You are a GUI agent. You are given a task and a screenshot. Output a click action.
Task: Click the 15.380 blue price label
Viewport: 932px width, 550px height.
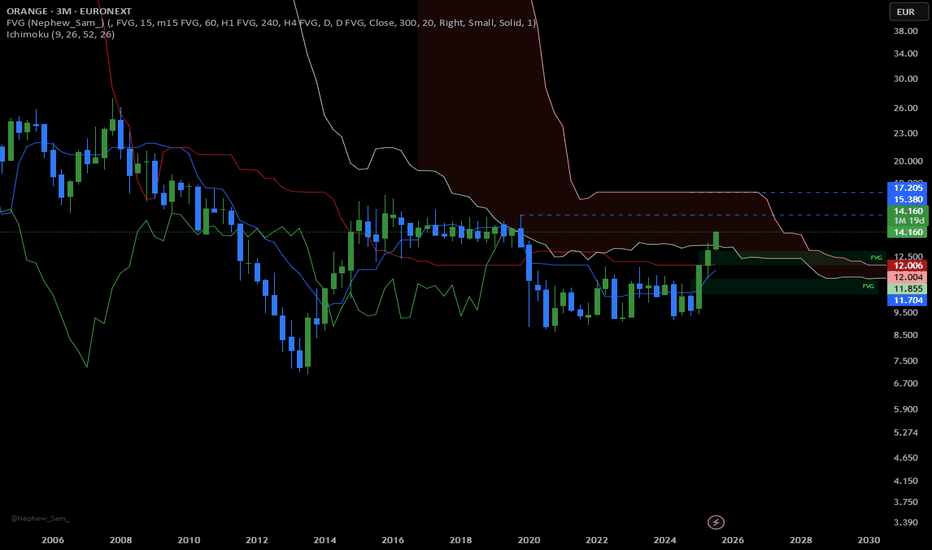(x=907, y=199)
